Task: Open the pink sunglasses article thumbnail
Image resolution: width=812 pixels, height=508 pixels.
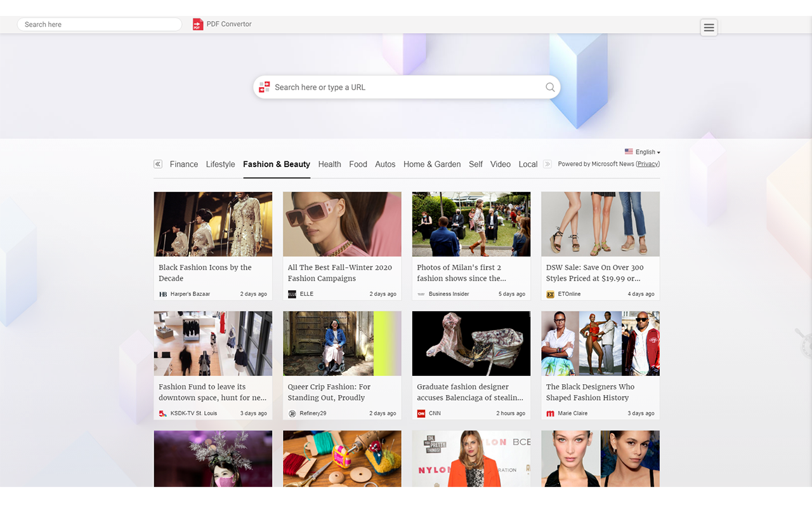Action: pos(342,224)
